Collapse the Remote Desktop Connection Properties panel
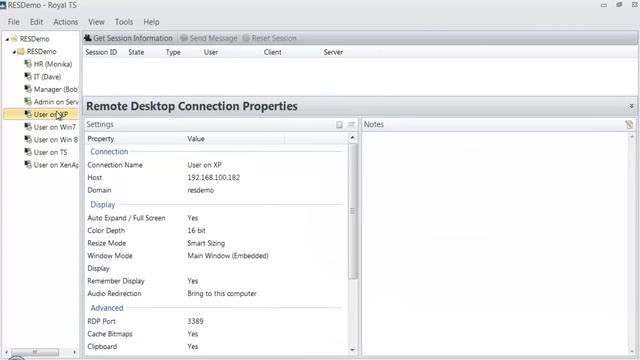640x360 pixels. [x=631, y=106]
